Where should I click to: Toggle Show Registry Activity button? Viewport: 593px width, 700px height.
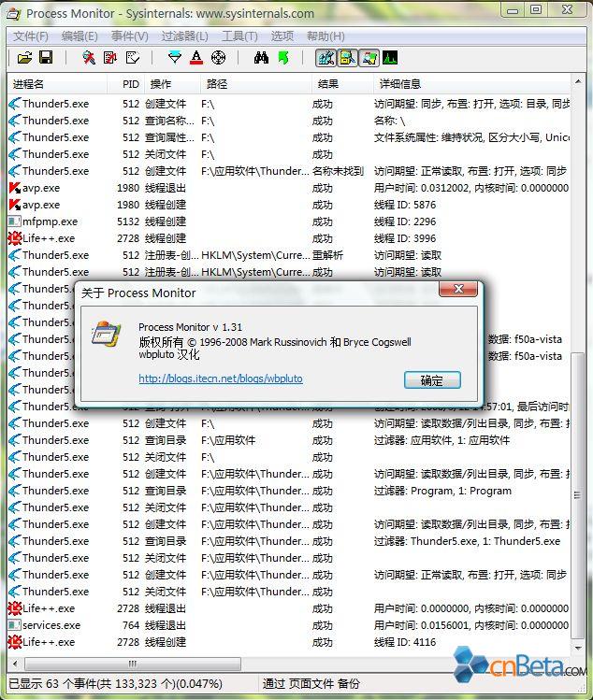(x=325, y=58)
